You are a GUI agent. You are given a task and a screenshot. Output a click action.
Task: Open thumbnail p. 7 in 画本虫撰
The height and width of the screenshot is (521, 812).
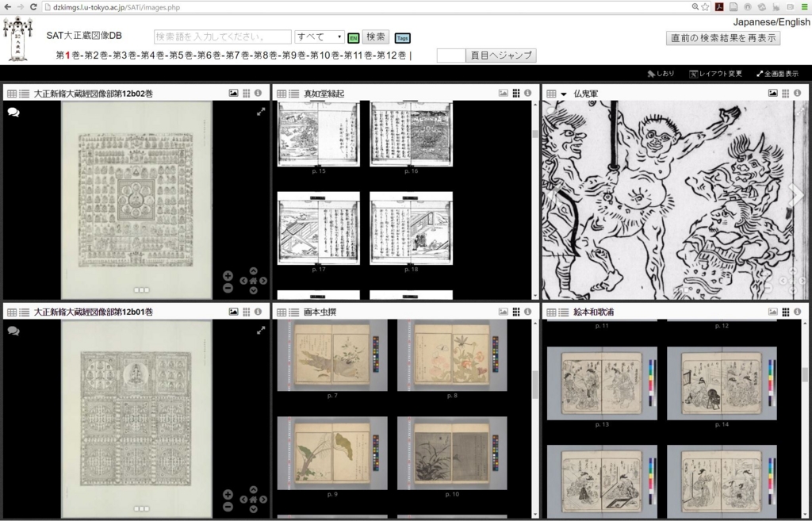coord(332,355)
